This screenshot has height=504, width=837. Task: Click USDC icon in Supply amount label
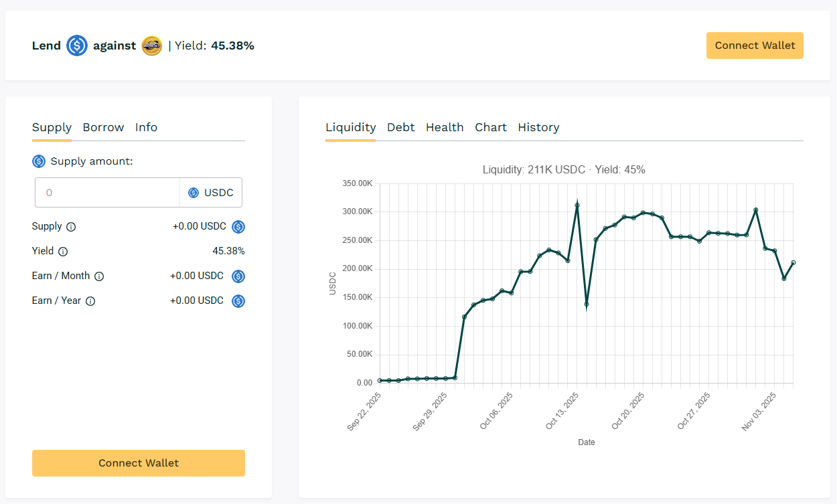[x=39, y=161]
